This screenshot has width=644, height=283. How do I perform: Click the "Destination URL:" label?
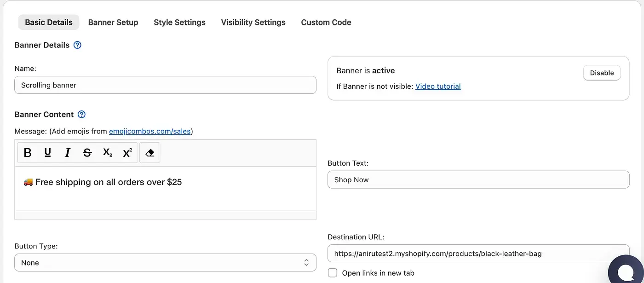coord(356,237)
